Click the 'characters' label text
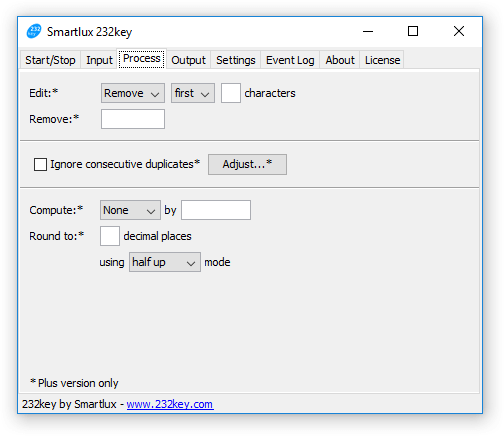Screen dimensions: 504x436 270,93
